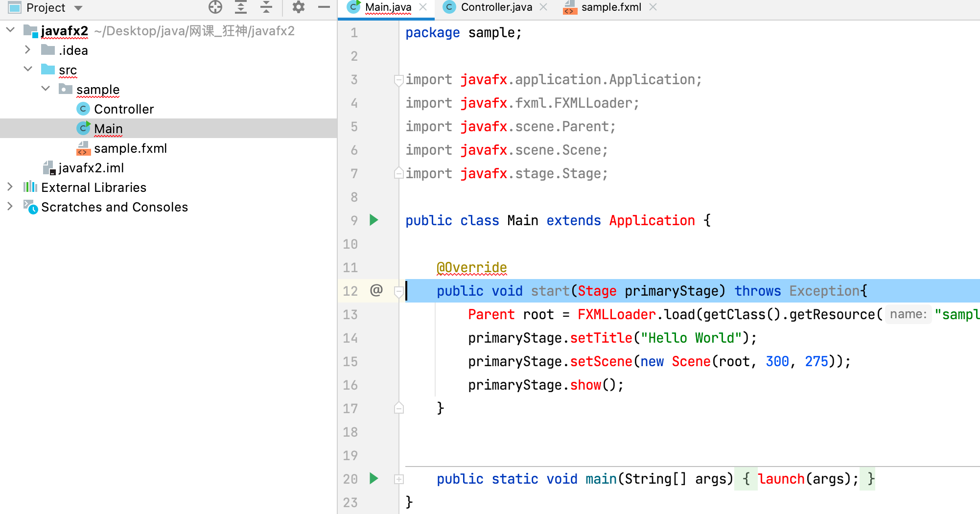Hide the Project panel with the minus icon
The image size is (980, 514).
[324, 7]
